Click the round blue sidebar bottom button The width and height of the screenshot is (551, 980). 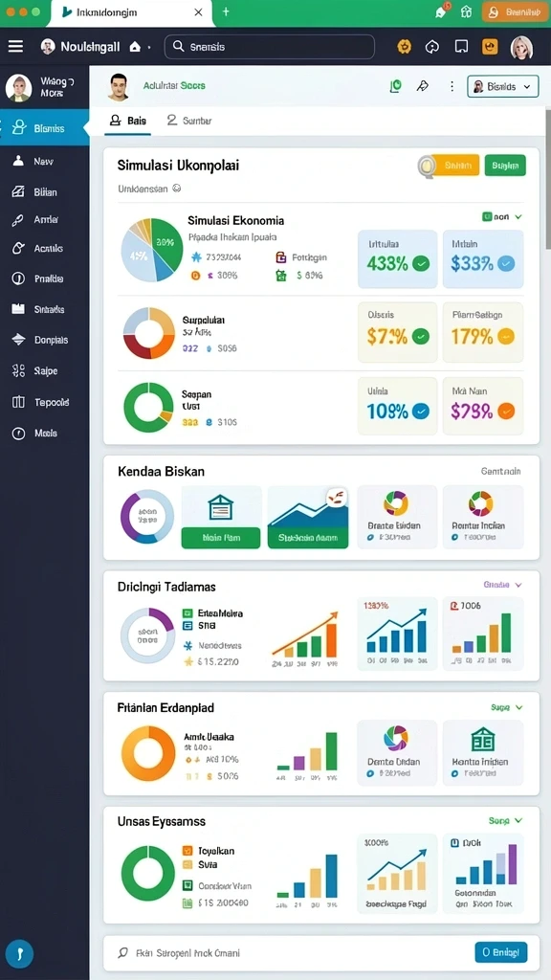(x=19, y=954)
